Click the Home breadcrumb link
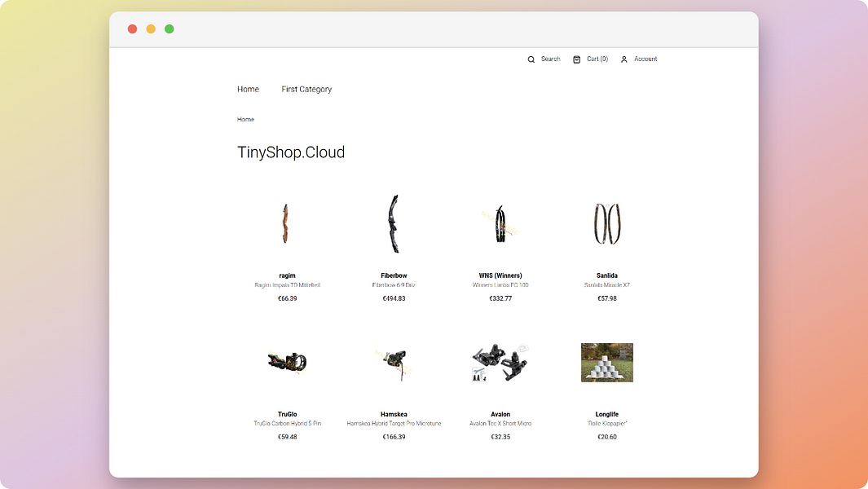 tap(245, 119)
